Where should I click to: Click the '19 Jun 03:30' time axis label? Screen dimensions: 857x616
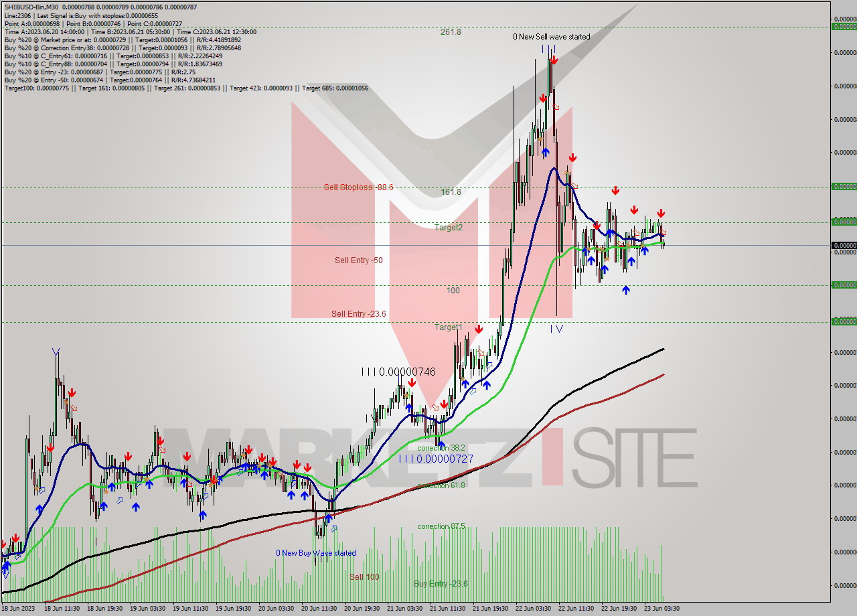tap(148, 609)
